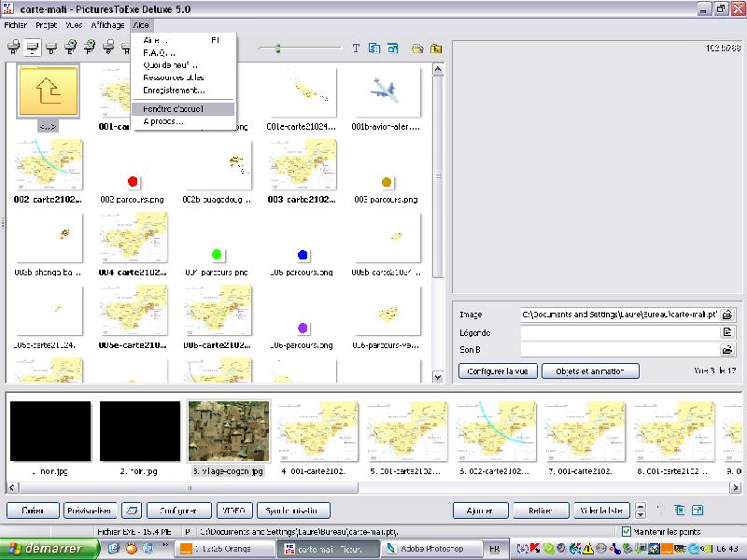Select the airplane thumbnail 001b-avion-aller
This screenshot has width=747, height=560.
click(x=386, y=92)
